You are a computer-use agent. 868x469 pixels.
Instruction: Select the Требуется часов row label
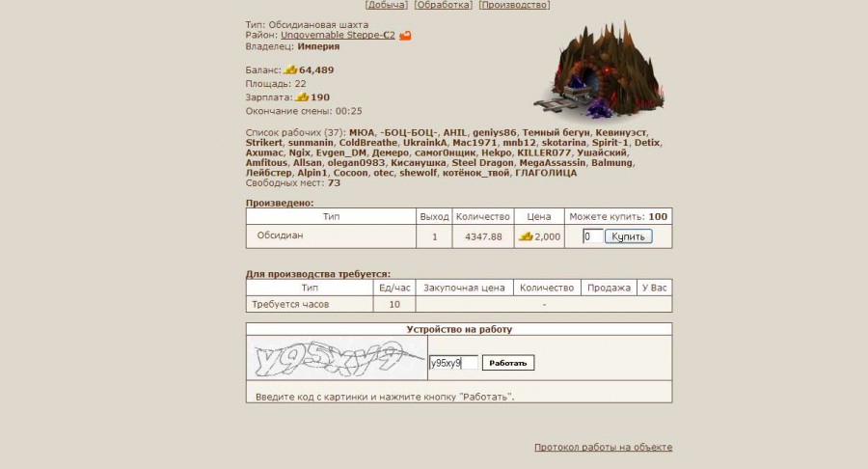click(x=290, y=304)
